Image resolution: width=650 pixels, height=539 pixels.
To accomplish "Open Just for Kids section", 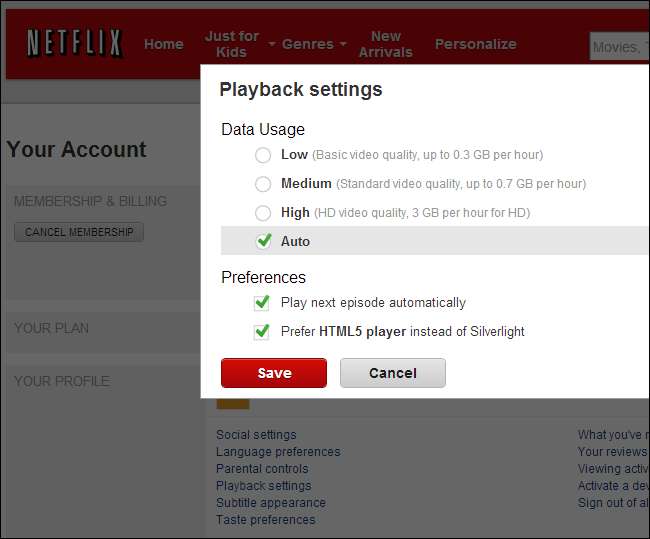I will coord(232,44).
